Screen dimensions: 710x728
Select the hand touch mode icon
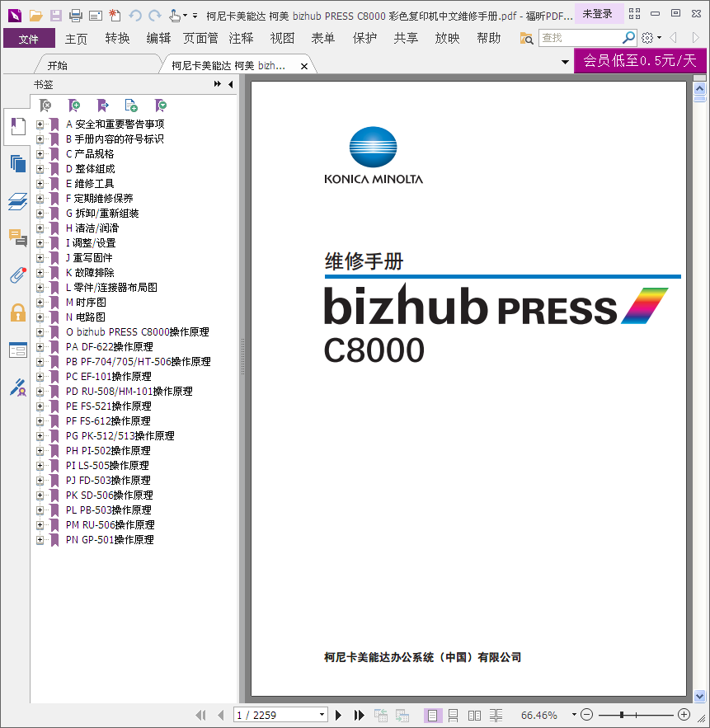pos(175,16)
